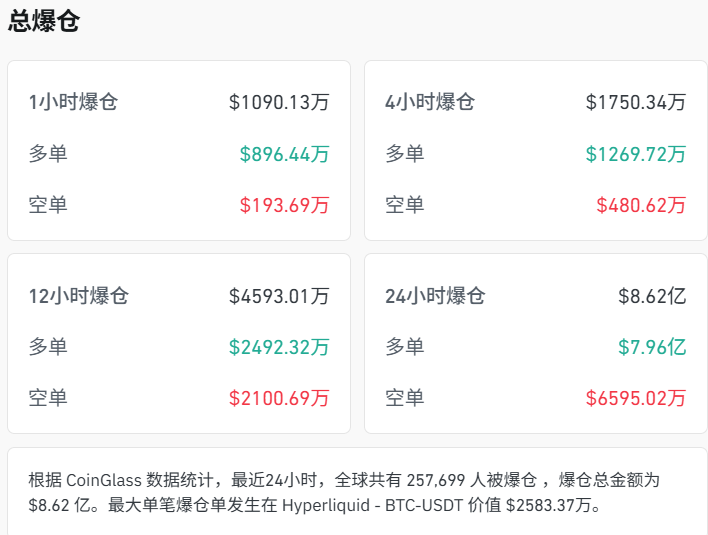Click the 12-hour total $4593.01万
The width and height of the screenshot is (708, 535).
pyautogui.click(x=279, y=296)
